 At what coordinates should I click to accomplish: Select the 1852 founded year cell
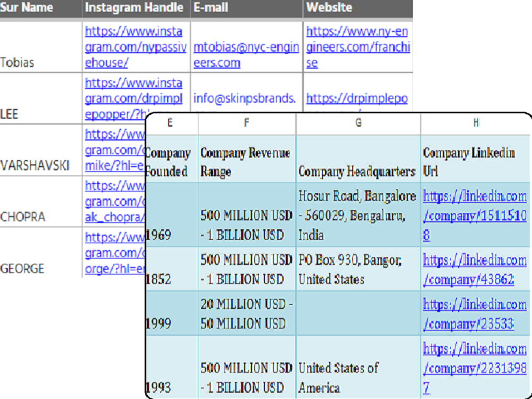click(x=172, y=269)
